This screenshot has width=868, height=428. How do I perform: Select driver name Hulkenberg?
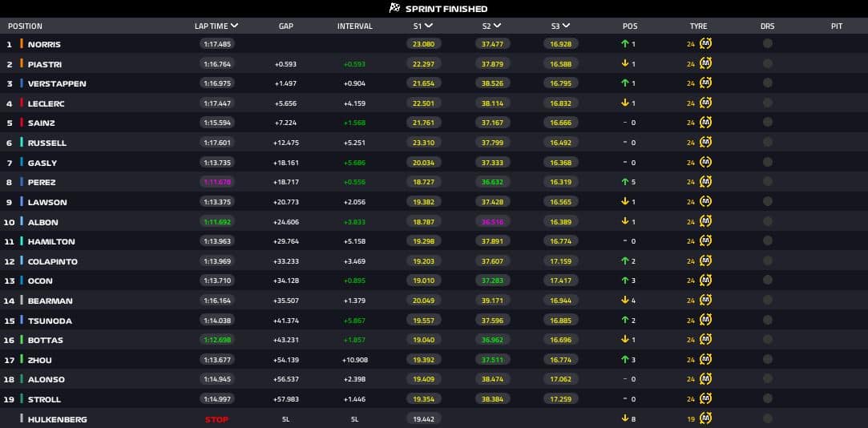[58, 419]
